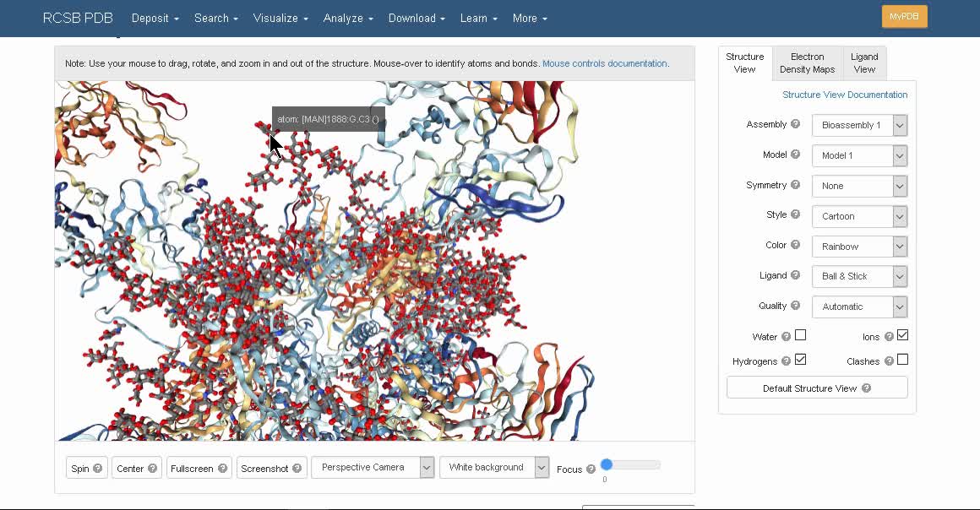This screenshot has height=510, width=980.
Task: Click help icon beside Symmetry label
Action: [x=795, y=185]
